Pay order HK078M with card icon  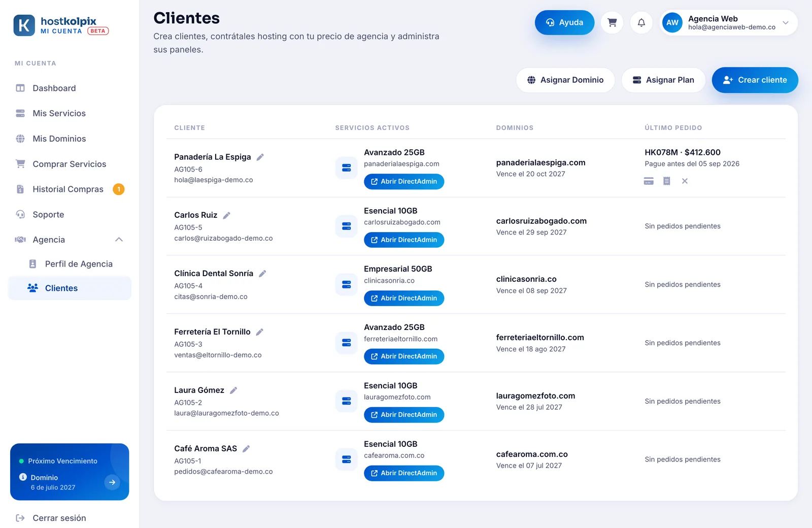tap(649, 181)
